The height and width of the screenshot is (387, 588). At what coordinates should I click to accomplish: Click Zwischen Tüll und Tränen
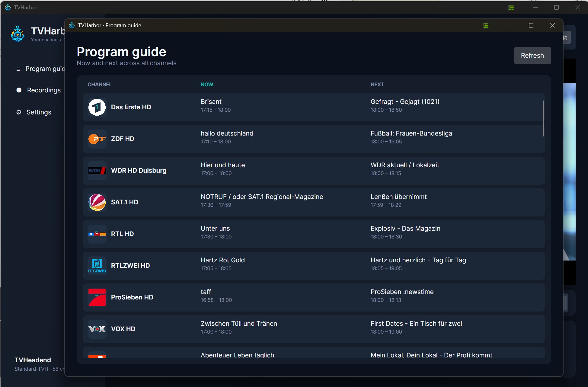coord(239,324)
